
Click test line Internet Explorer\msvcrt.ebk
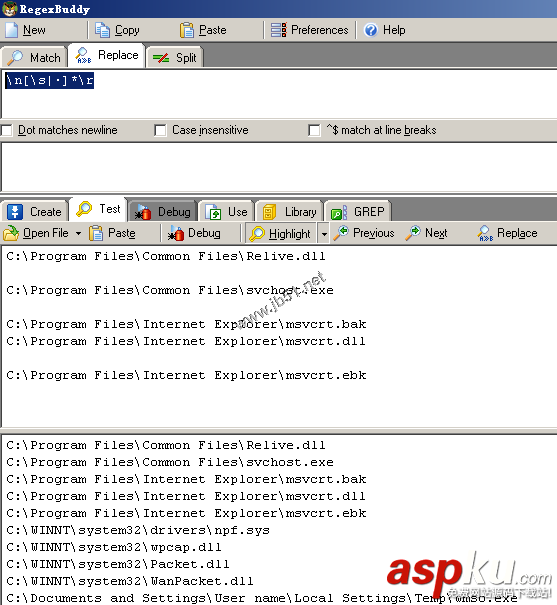[186, 375]
